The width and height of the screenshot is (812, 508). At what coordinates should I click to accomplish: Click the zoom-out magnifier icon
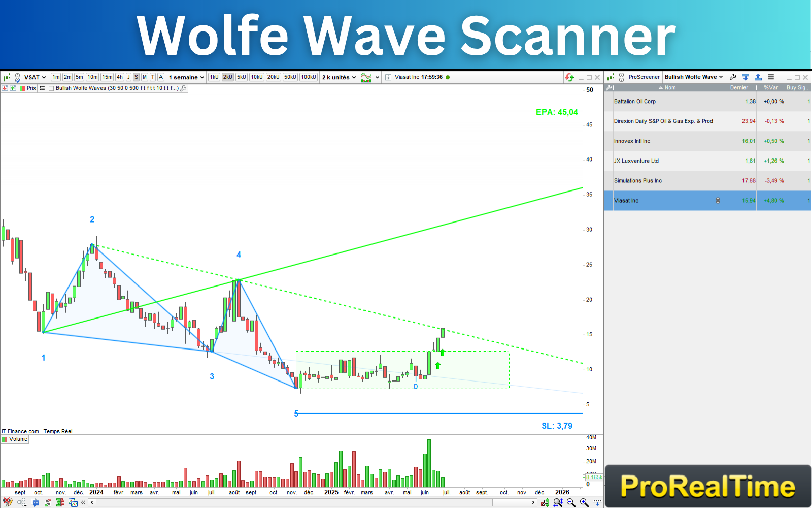[571, 502]
